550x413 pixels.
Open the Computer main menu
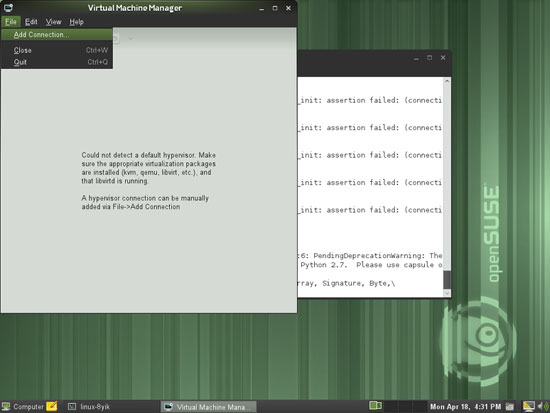(23, 407)
